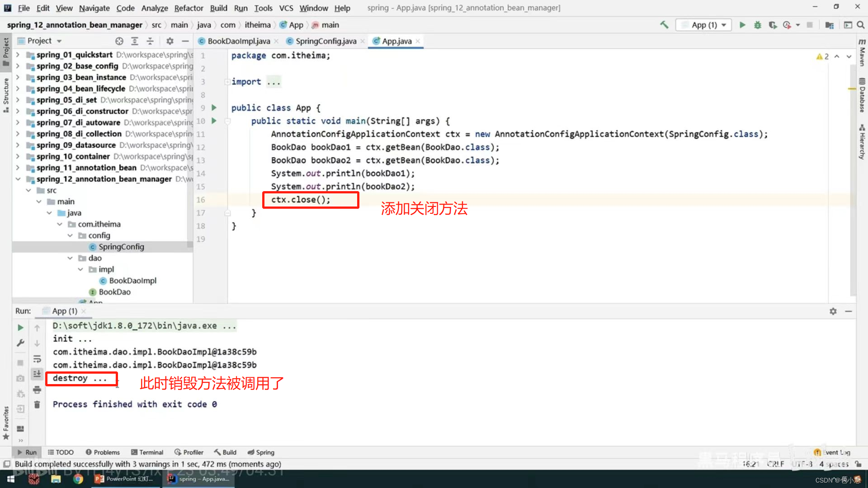Open the TODO tool window
The height and width of the screenshot is (488, 868).
61,452
